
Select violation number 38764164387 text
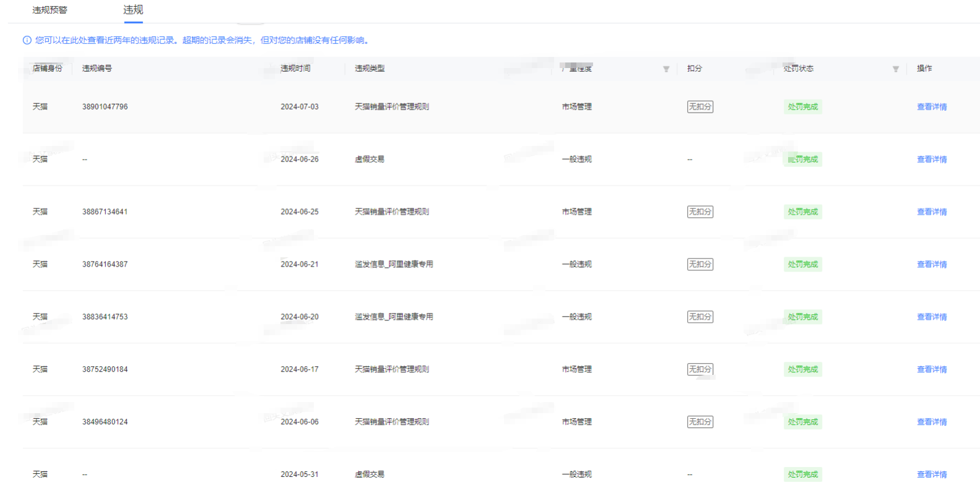point(105,265)
